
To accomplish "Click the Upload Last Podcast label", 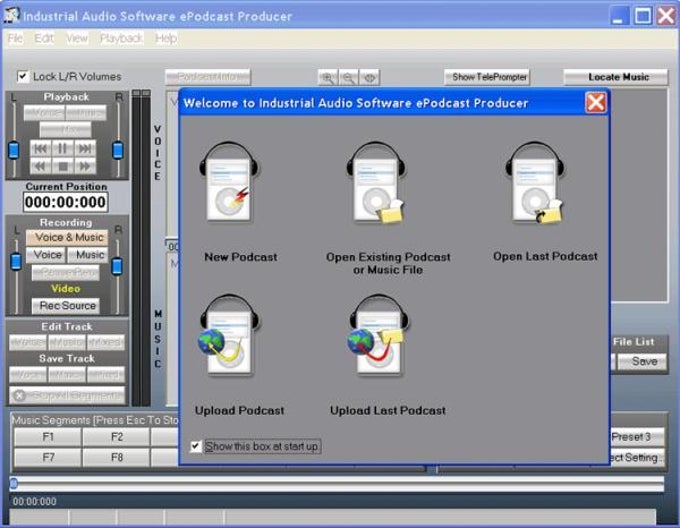I will pos(388,411).
